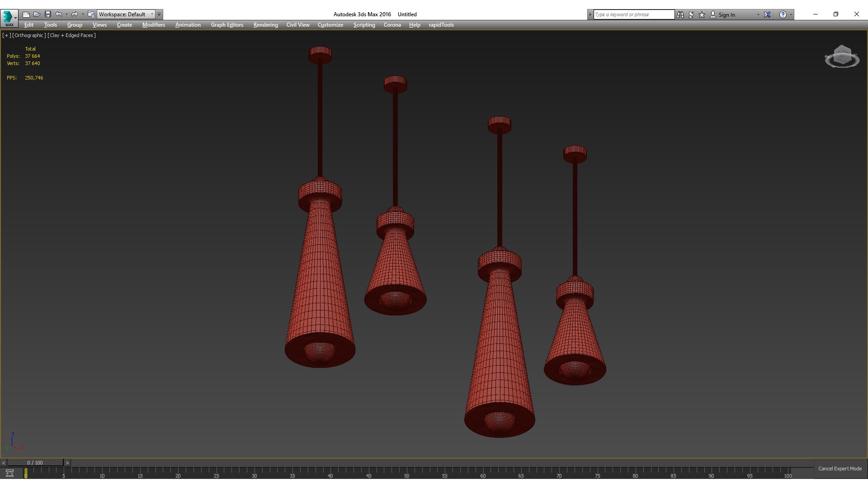Image resolution: width=868 pixels, height=488 pixels.
Task: Open the Favorites star icon
Action: tap(702, 14)
